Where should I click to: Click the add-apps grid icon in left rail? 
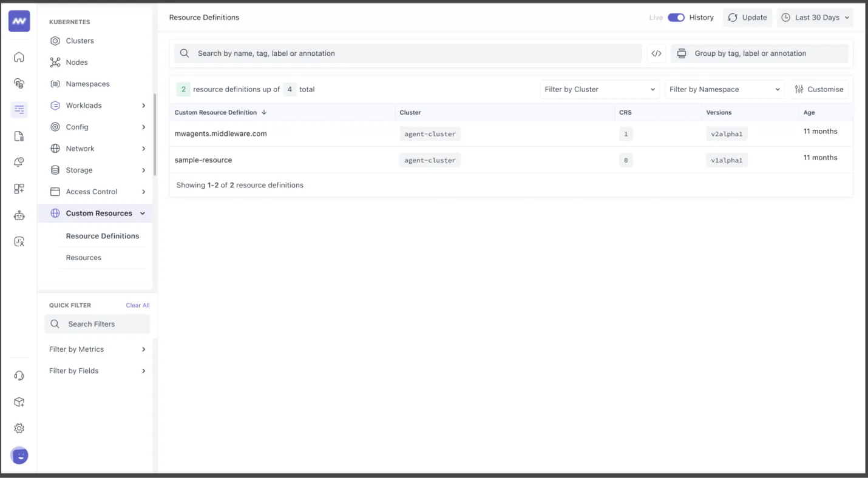[19, 189]
